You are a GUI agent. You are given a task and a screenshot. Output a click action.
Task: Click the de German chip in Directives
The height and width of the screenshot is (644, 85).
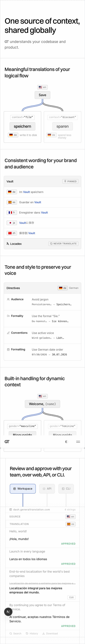(x=63, y=288)
